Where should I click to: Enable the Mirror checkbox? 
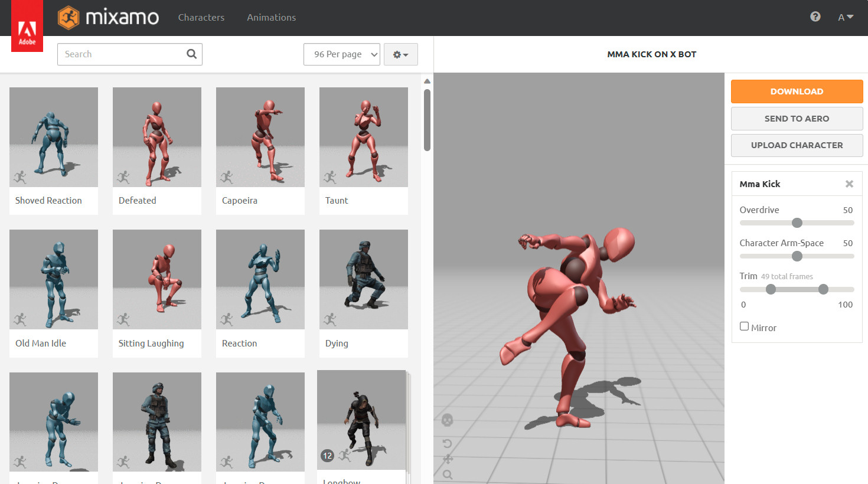[x=744, y=326]
